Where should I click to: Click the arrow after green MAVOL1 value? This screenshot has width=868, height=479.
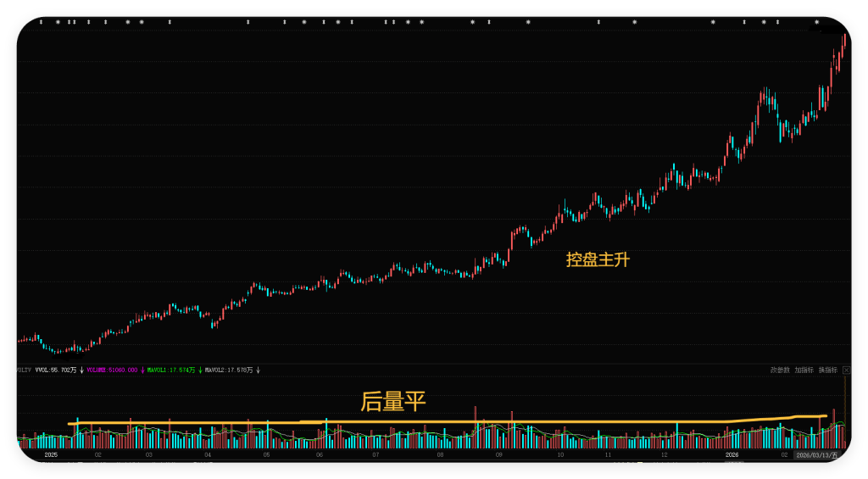point(200,370)
